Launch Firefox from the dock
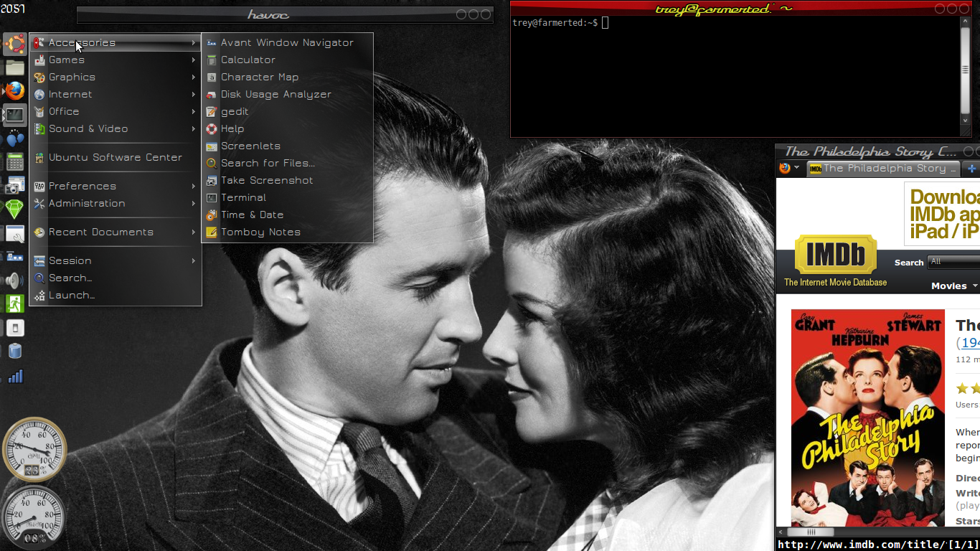Screen dimensions: 980x551 (x=14, y=91)
